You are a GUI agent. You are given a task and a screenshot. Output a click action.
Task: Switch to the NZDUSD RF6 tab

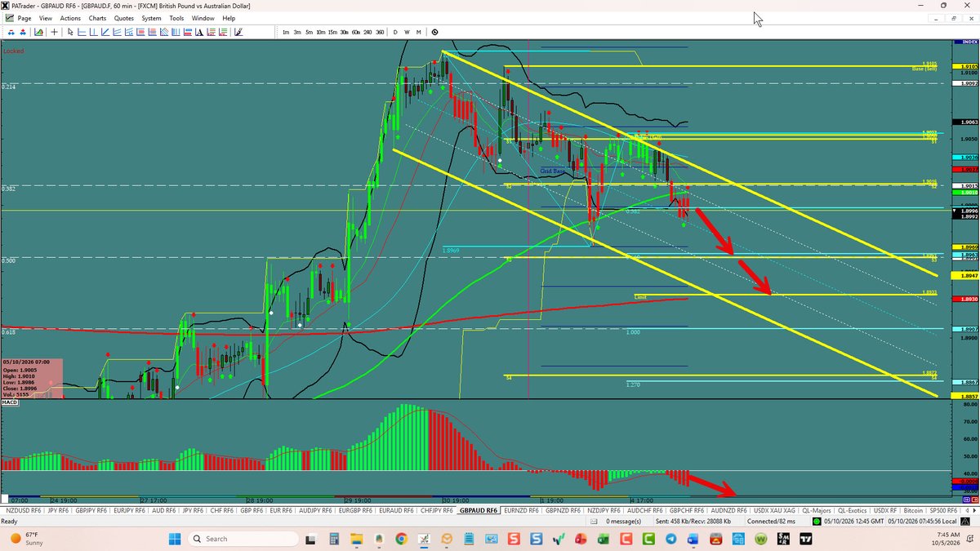[x=24, y=510]
